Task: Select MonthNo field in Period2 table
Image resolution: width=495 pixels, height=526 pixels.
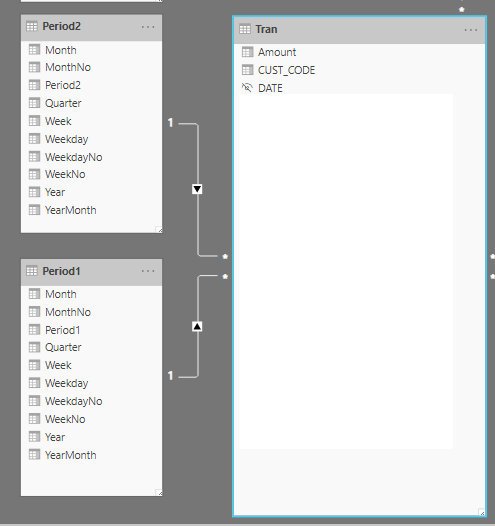Action: (x=68, y=67)
